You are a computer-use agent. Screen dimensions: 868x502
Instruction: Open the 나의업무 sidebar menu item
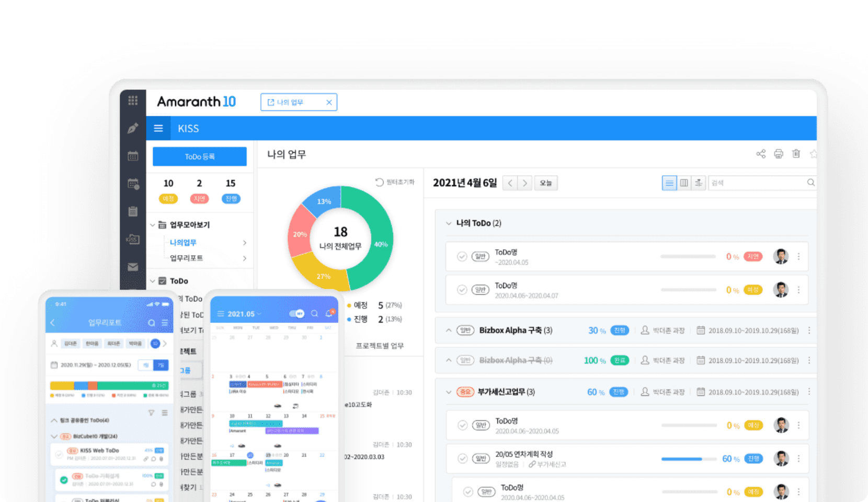coord(183,243)
